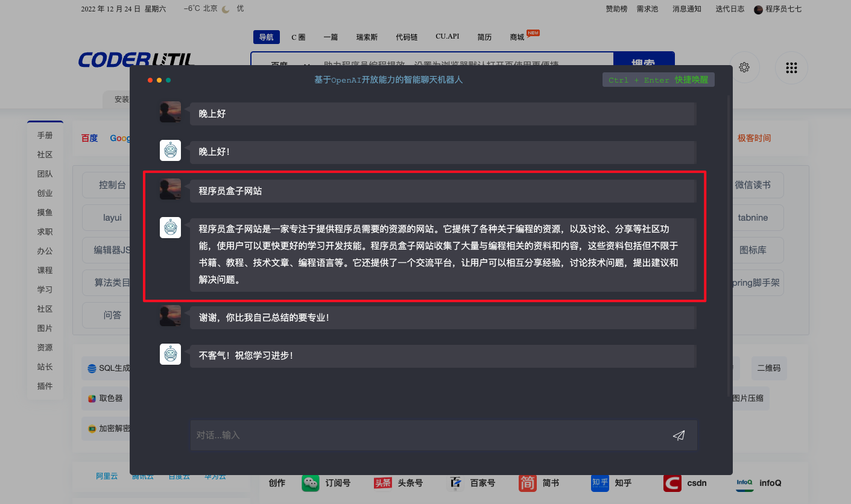Click the SQL生成 database icon
851x504 pixels.
[92, 368]
